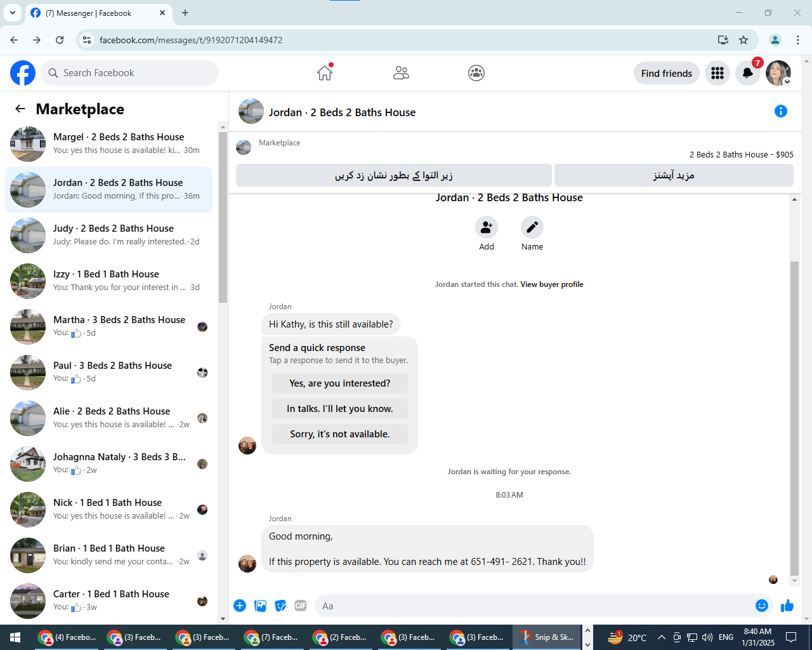This screenshot has height=650, width=812.
Task: Open the apps grid menu
Action: [x=717, y=73]
